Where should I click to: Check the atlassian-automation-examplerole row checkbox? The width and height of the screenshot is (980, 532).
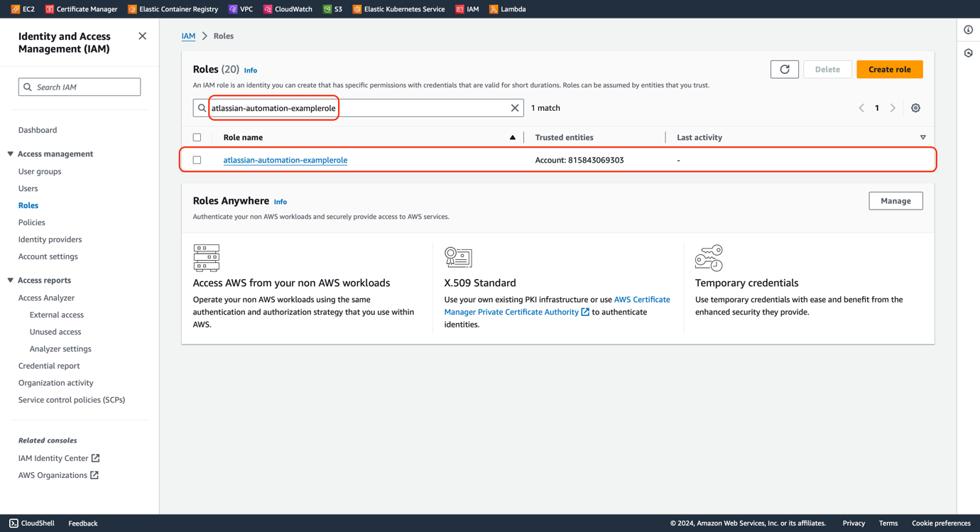[x=197, y=161]
